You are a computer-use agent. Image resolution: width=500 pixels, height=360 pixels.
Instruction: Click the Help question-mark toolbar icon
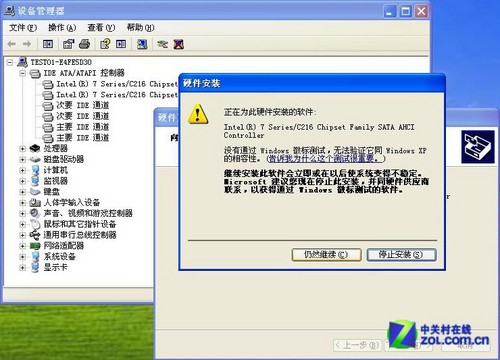tap(105, 44)
